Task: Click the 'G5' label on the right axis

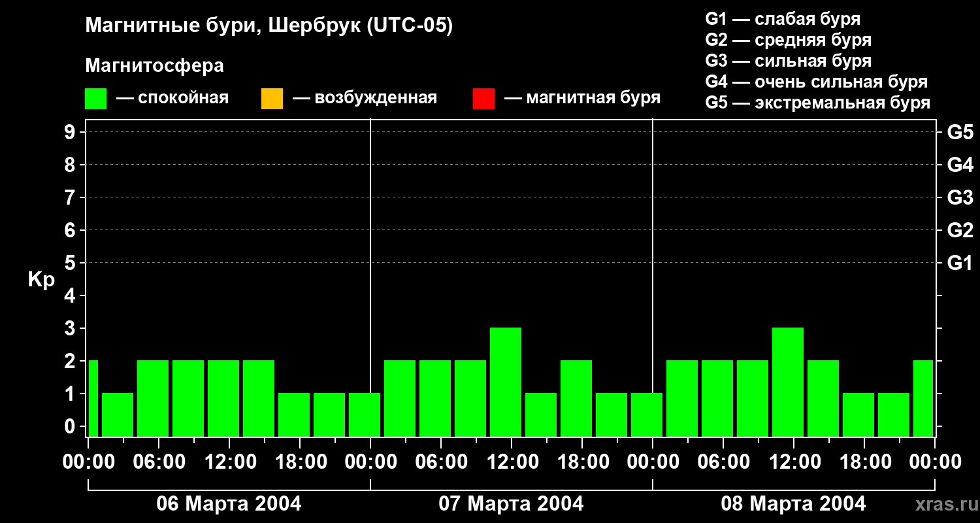Action: pos(960,132)
